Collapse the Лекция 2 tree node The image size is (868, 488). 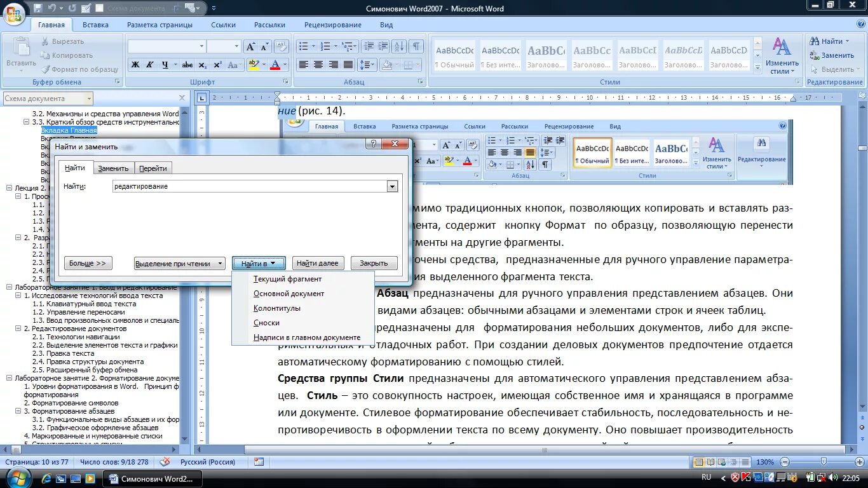pyautogui.click(x=9, y=188)
